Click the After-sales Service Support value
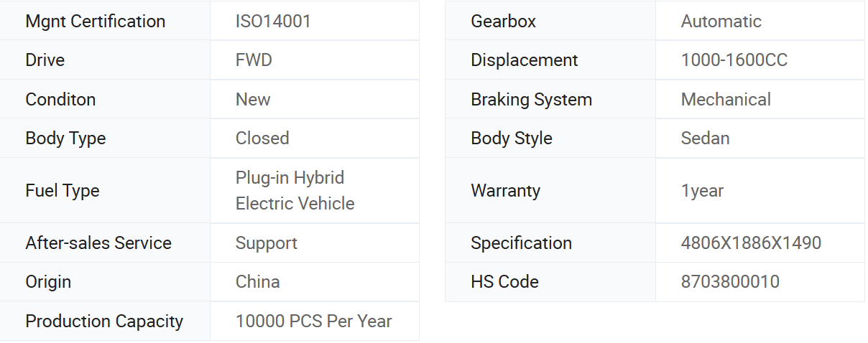Image resolution: width=868 pixels, height=343 pixels. tap(267, 243)
